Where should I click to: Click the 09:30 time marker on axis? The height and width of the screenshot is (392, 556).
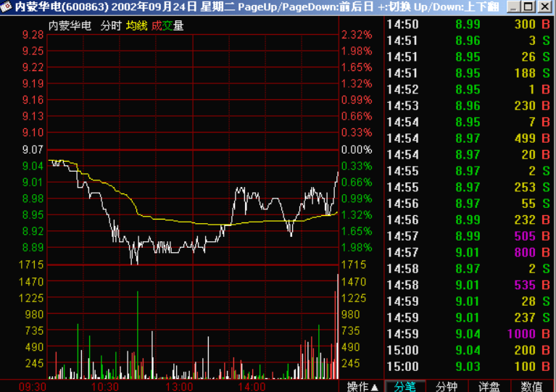pyautogui.click(x=33, y=386)
